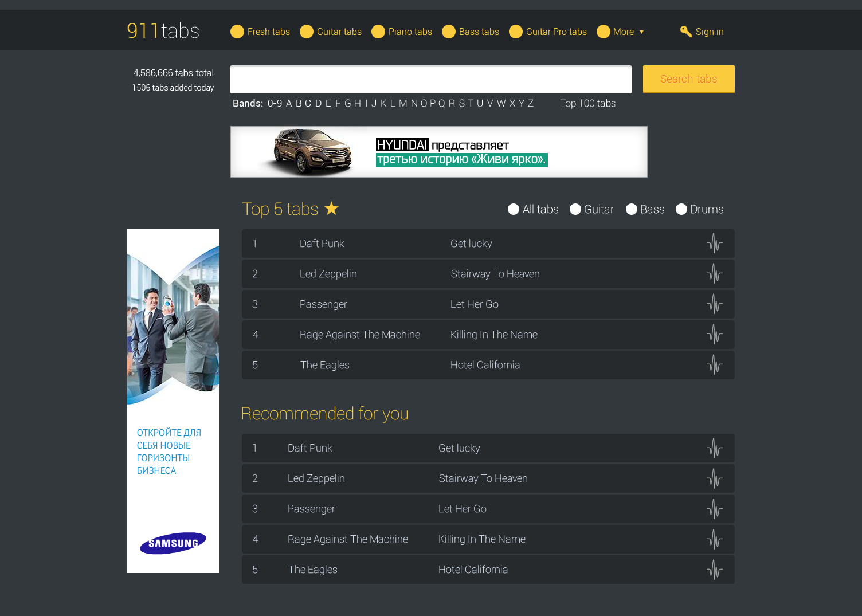The width and height of the screenshot is (862, 616).
Task: Click the yellow circle icon before Fresh tabs
Action: [237, 32]
